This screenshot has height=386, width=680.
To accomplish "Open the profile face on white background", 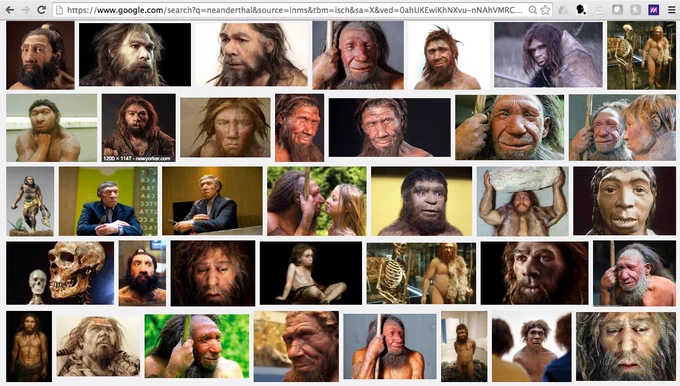I will 252,55.
